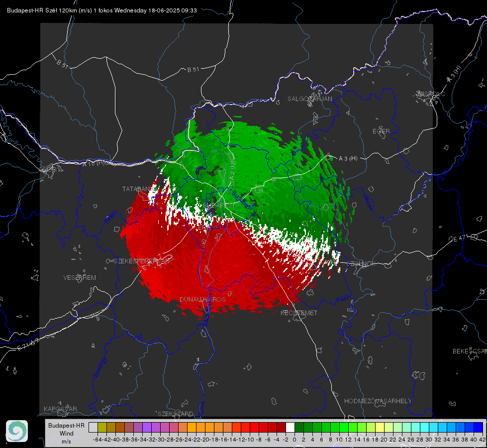Click the HÓDMEZŐVÁSÁRHELY city label
The height and width of the screenshot is (448, 487).
(x=378, y=401)
